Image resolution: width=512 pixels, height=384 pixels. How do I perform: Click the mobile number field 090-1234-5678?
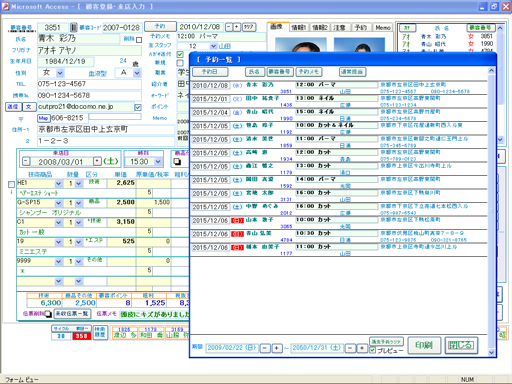[x=89, y=96]
